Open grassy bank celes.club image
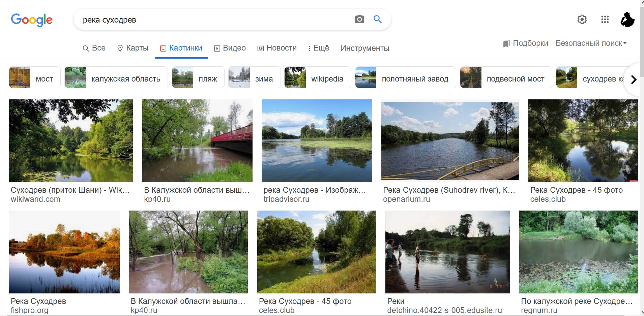This screenshot has height=316, width=644. point(317,252)
